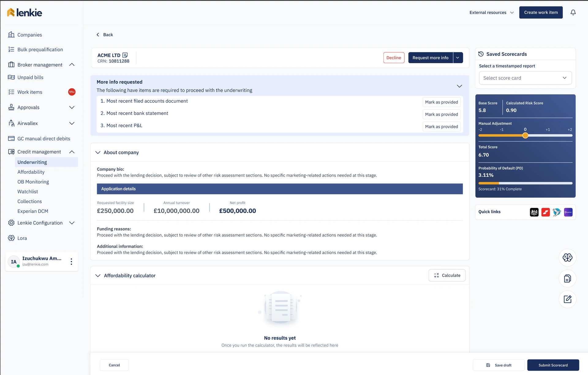Open the Companies House crest quick link

534,212
